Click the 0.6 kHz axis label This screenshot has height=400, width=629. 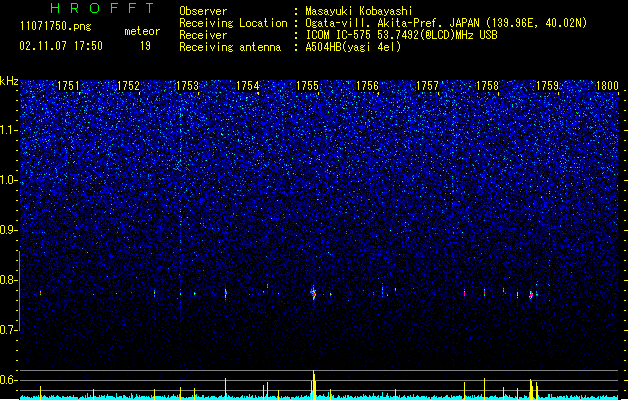pyautogui.click(x=9, y=380)
